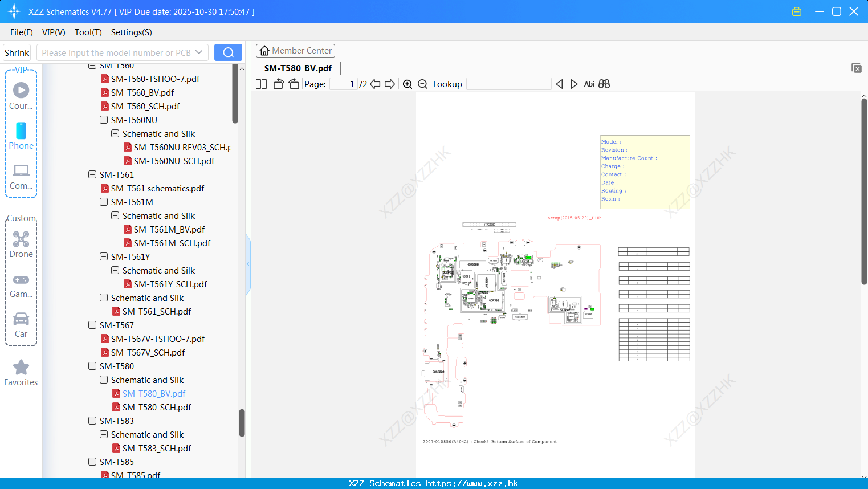Zoom out of the PDF
The height and width of the screenshot is (489, 868).
[x=423, y=84]
